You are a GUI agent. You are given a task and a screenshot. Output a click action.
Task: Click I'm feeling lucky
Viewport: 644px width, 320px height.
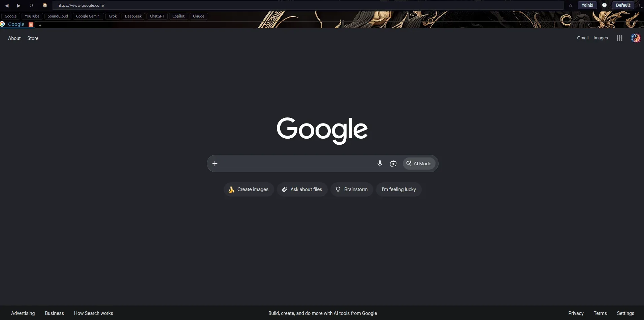[x=399, y=189]
